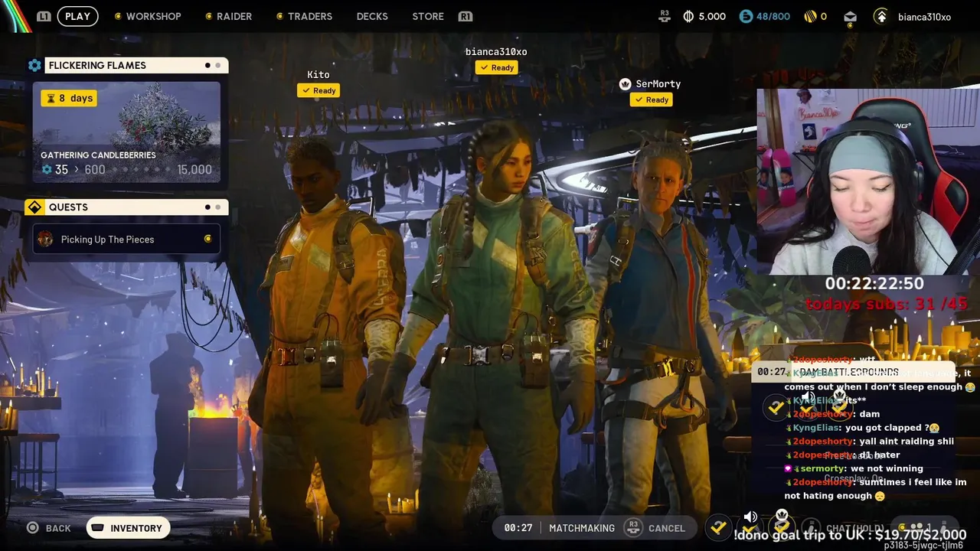Open the INVENTORY button
980x551 pixels.
tap(128, 528)
